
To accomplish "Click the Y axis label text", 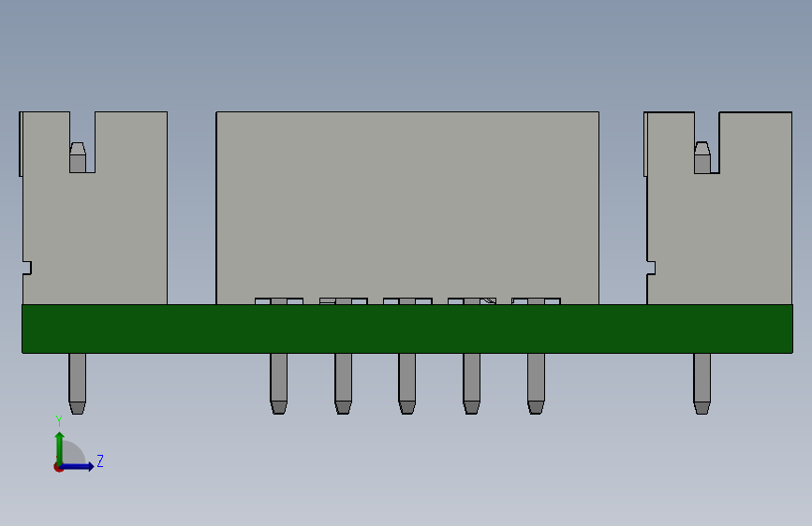I will click(58, 421).
